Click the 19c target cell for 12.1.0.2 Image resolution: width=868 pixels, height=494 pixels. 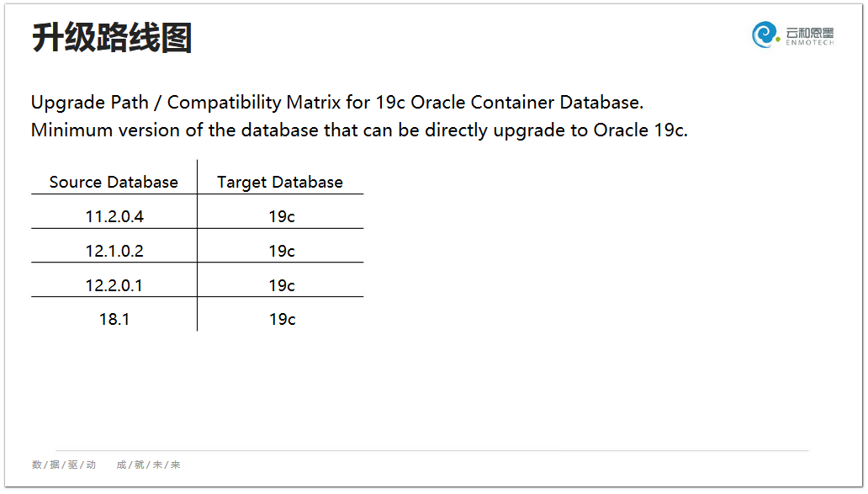pyautogui.click(x=282, y=251)
